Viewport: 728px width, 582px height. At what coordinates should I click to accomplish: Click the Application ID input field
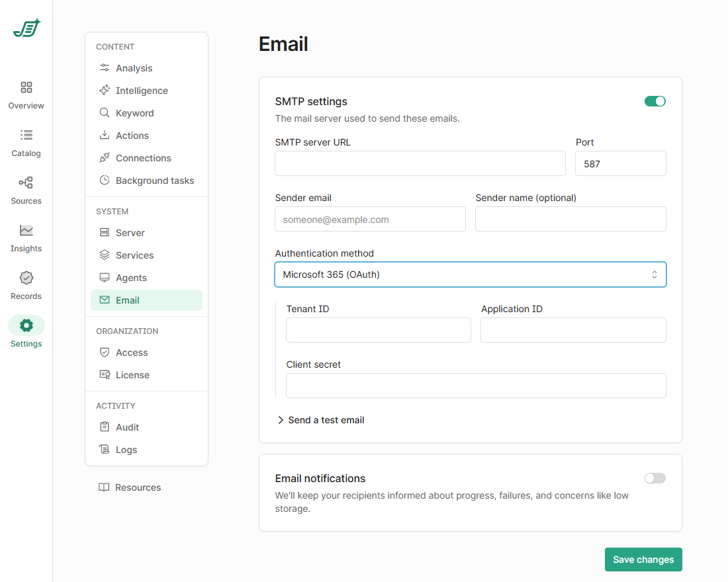pyautogui.click(x=573, y=330)
